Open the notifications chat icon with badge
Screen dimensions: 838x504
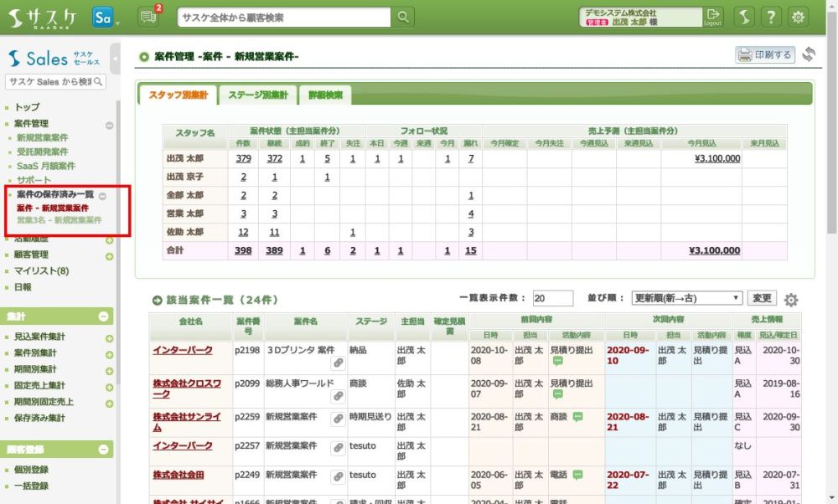tap(147, 17)
